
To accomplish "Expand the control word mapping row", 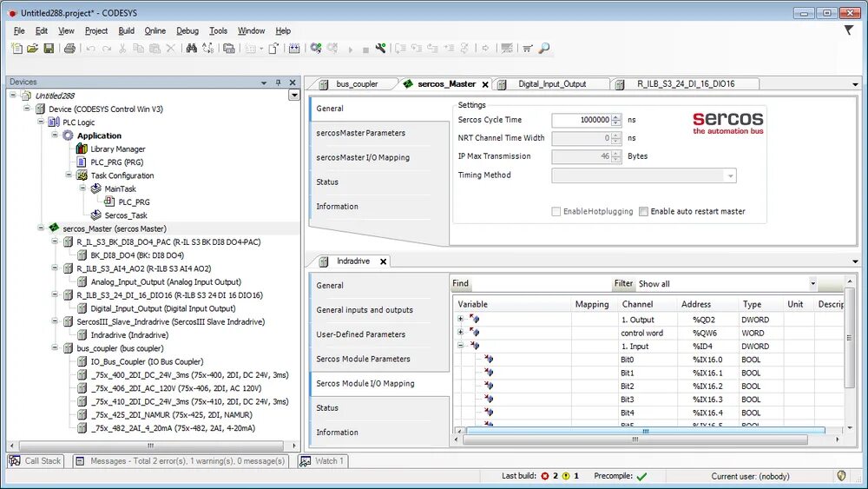I will pos(460,333).
